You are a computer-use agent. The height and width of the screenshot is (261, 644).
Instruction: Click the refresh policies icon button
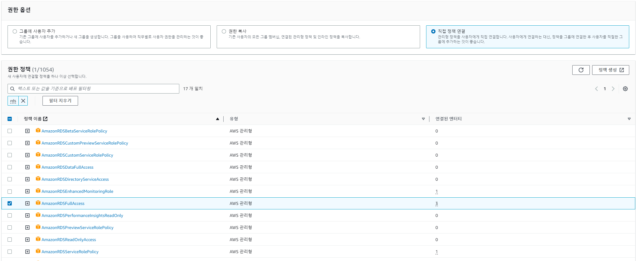[x=581, y=70]
